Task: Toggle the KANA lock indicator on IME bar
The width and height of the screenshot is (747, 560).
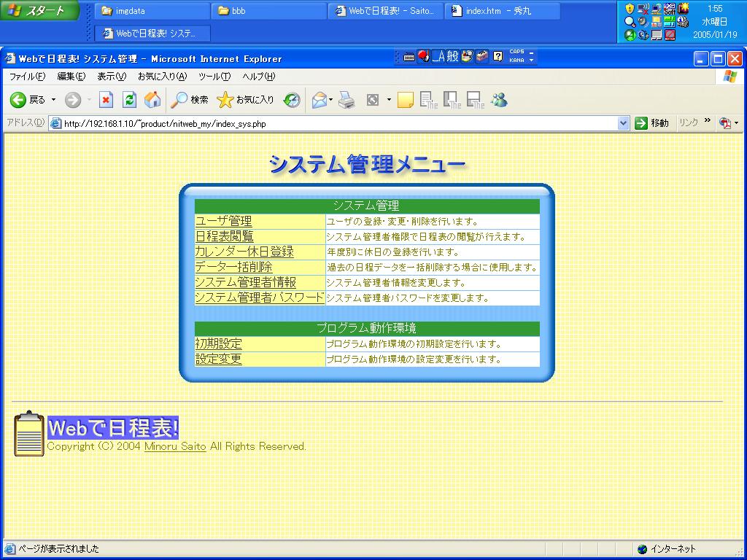Action: (x=516, y=60)
